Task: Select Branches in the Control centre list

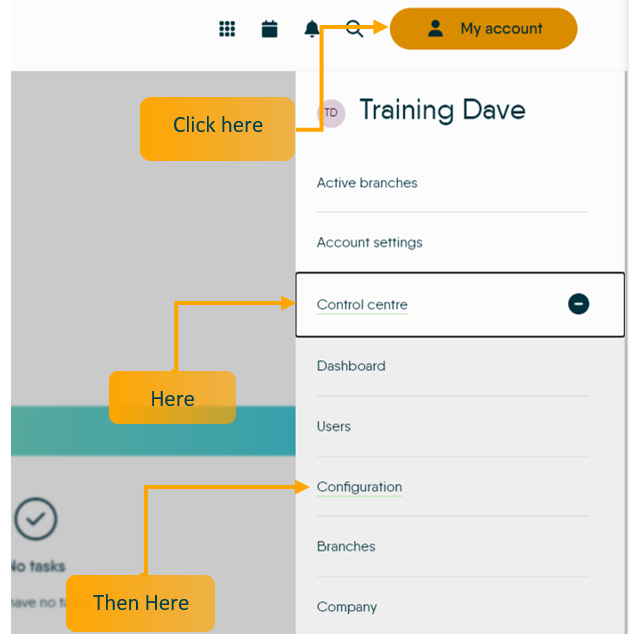Action: click(x=346, y=547)
